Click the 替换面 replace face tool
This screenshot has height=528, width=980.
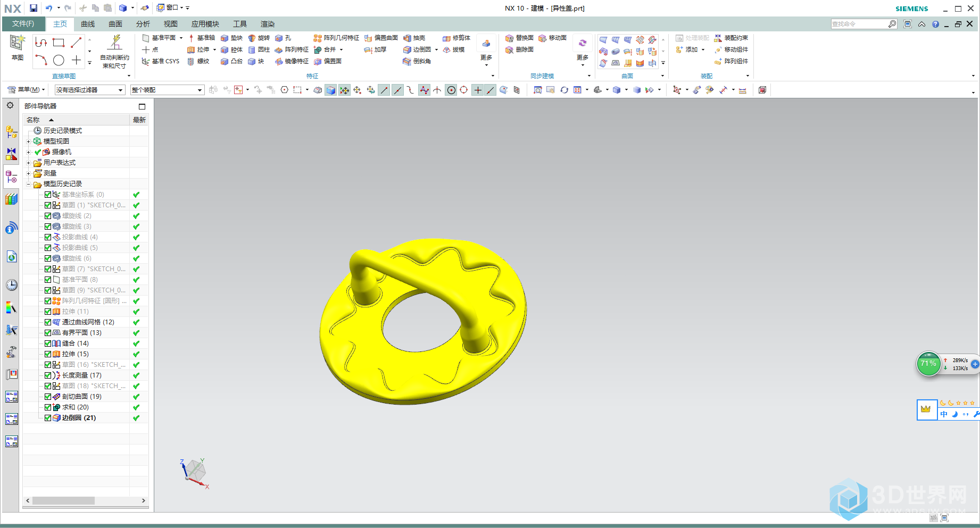click(519, 38)
